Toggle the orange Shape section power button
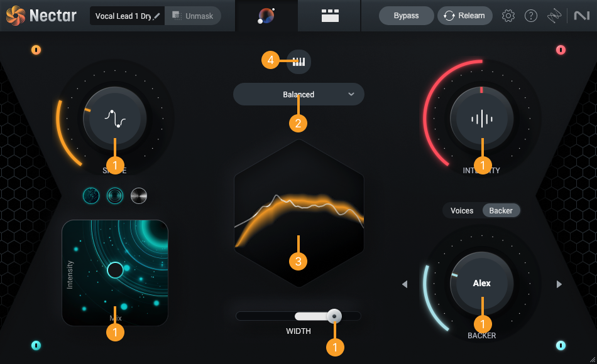Viewport: 597px width, 364px height. [36, 50]
